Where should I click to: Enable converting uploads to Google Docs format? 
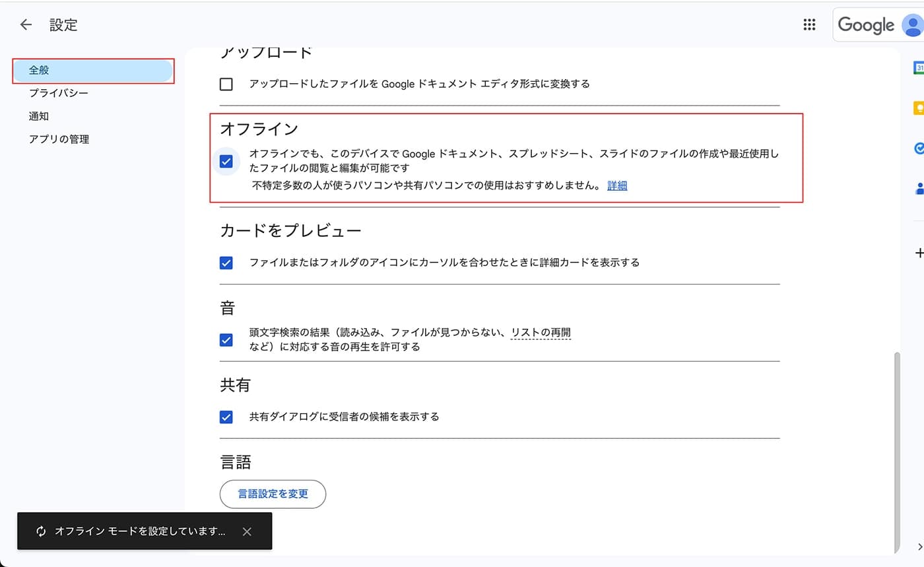[226, 84]
